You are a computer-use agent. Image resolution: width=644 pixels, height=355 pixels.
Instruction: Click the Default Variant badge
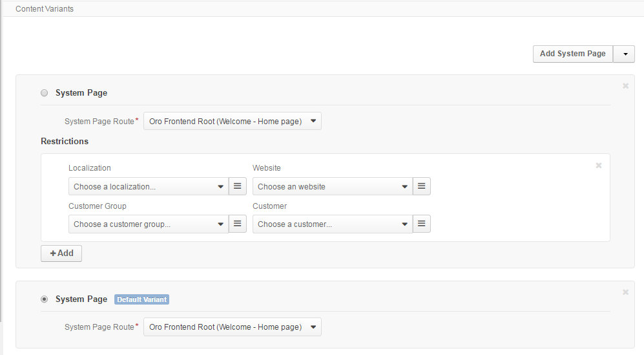click(x=141, y=299)
